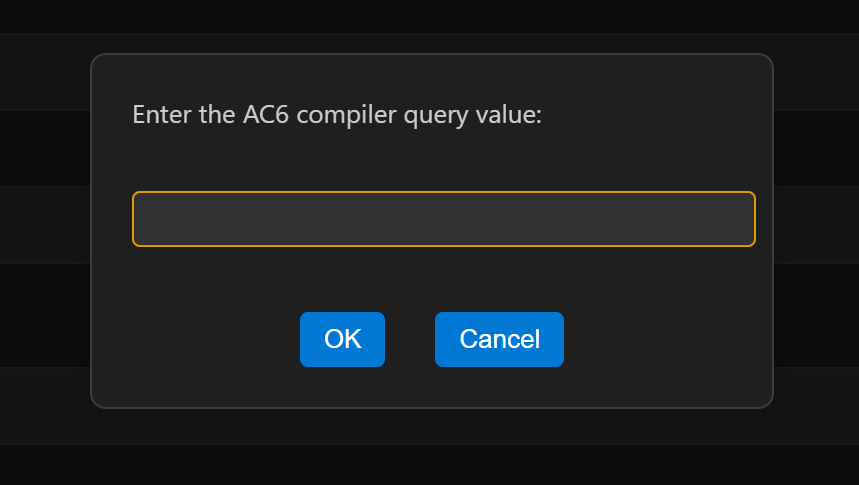The height and width of the screenshot is (485, 859).
Task: Click the dialog's prompt text
Action: click(336, 115)
